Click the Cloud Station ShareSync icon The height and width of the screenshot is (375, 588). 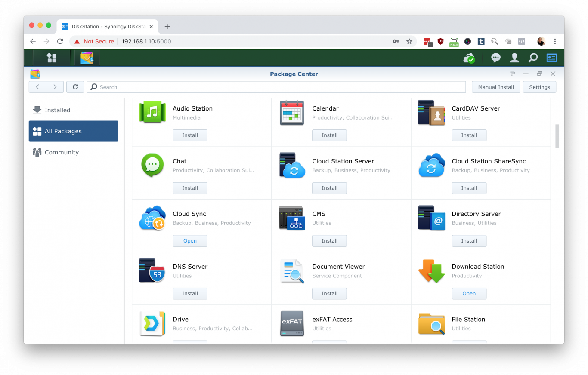click(x=431, y=165)
